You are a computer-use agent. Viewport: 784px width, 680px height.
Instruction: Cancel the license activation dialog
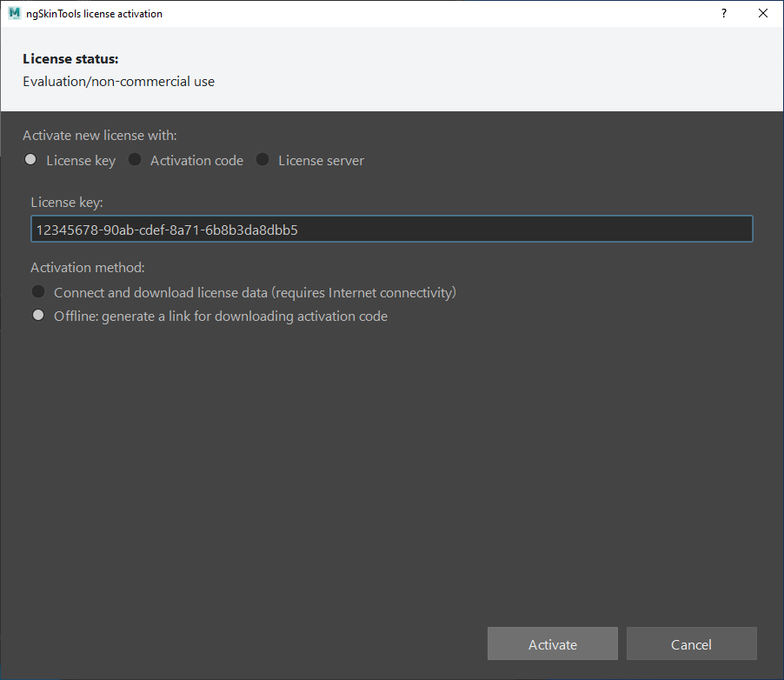[692, 643]
